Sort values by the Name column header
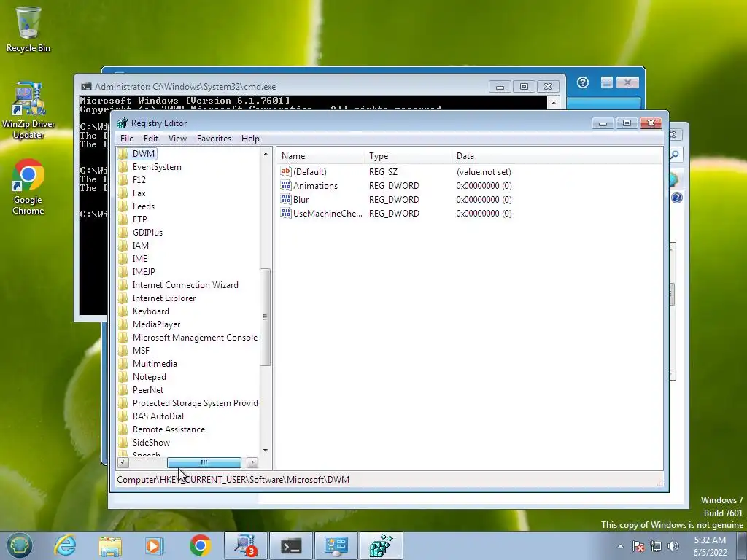The height and width of the screenshot is (560, 747). [321, 156]
